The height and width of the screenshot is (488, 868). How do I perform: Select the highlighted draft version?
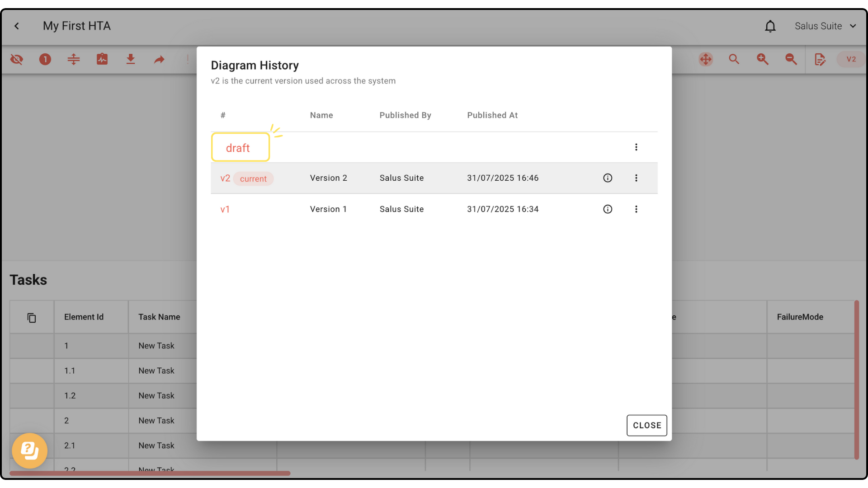click(238, 148)
